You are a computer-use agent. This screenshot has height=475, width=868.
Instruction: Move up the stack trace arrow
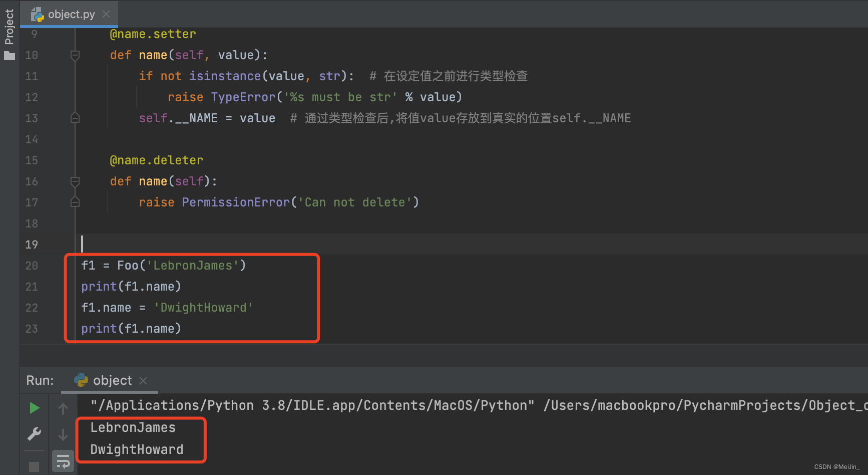click(x=63, y=409)
